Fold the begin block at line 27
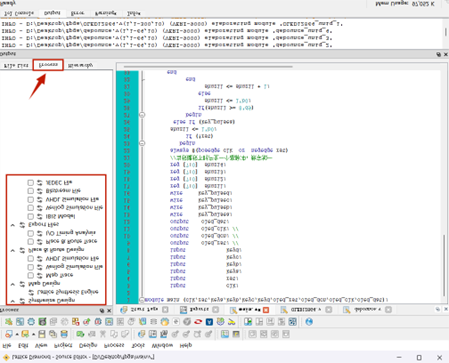Image resolution: width=449 pixels, height=363 pixels. click(142, 115)
